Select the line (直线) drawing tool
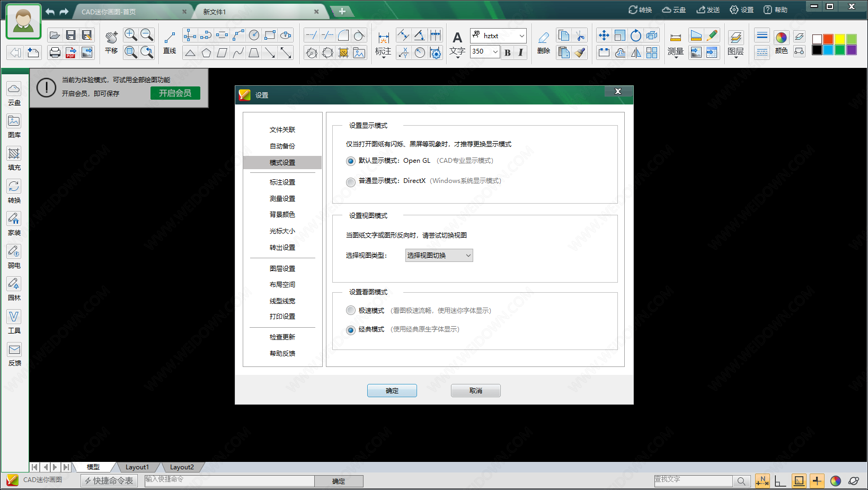This screenshot has width=868, height=490. pos(170,42)
